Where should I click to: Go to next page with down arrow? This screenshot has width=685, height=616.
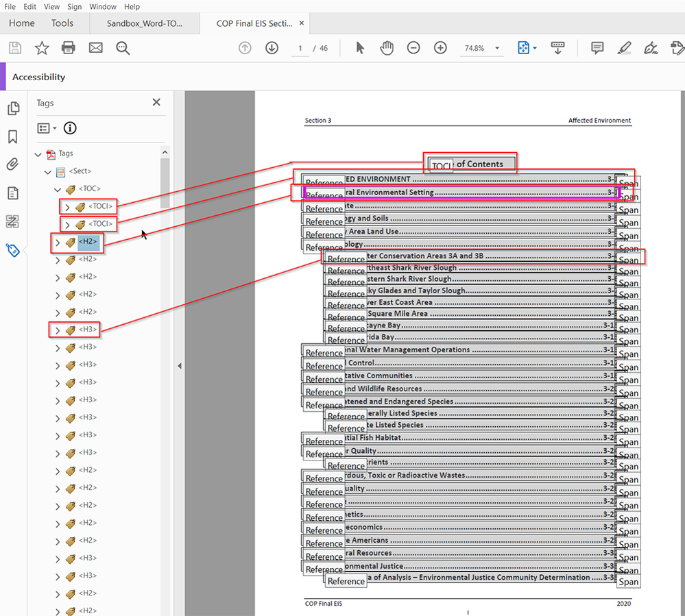coord(272,48)
